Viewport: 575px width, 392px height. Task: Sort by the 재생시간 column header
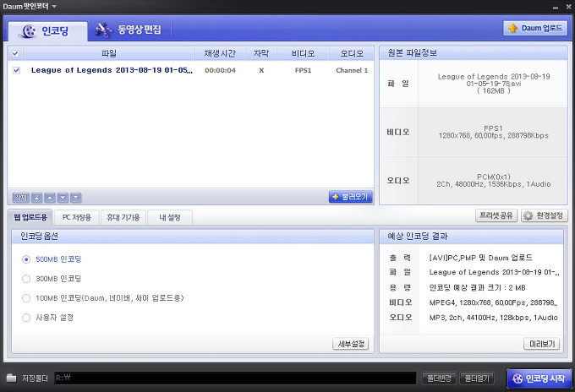220,53
